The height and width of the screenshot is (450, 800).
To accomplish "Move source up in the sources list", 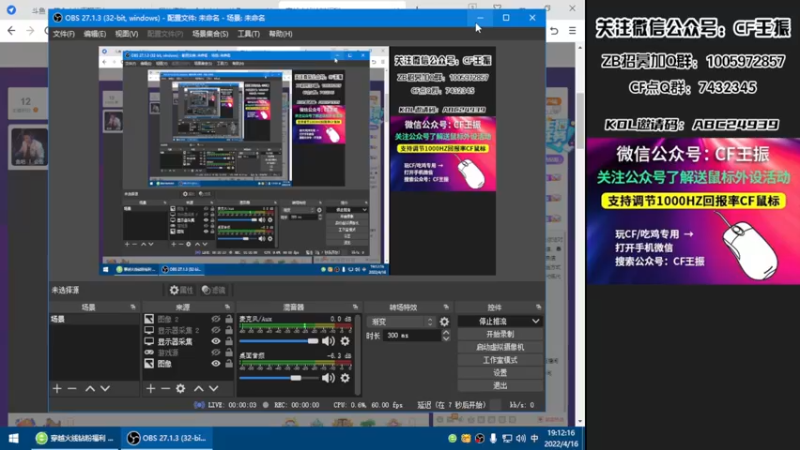I will [x=198, y=389].
